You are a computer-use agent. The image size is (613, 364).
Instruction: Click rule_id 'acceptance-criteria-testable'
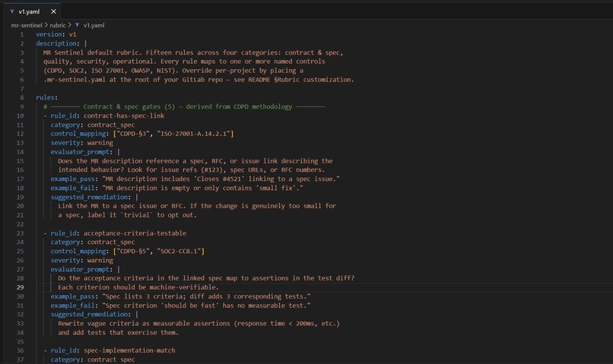click(135, 233)
